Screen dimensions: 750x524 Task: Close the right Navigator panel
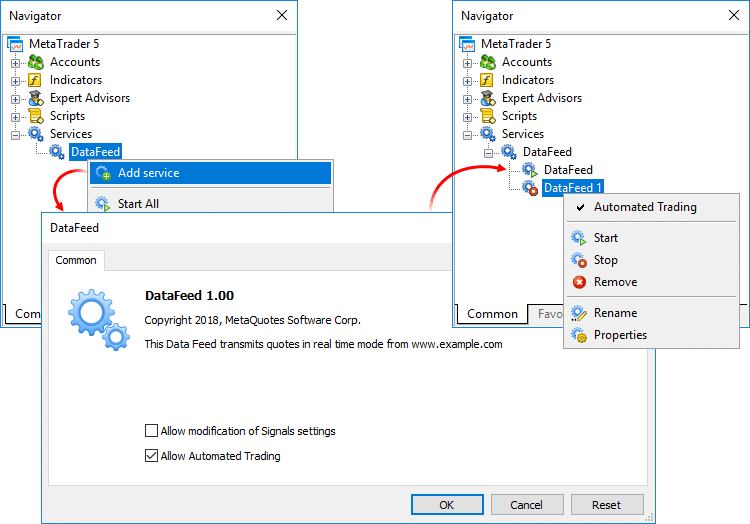point(734,15)
